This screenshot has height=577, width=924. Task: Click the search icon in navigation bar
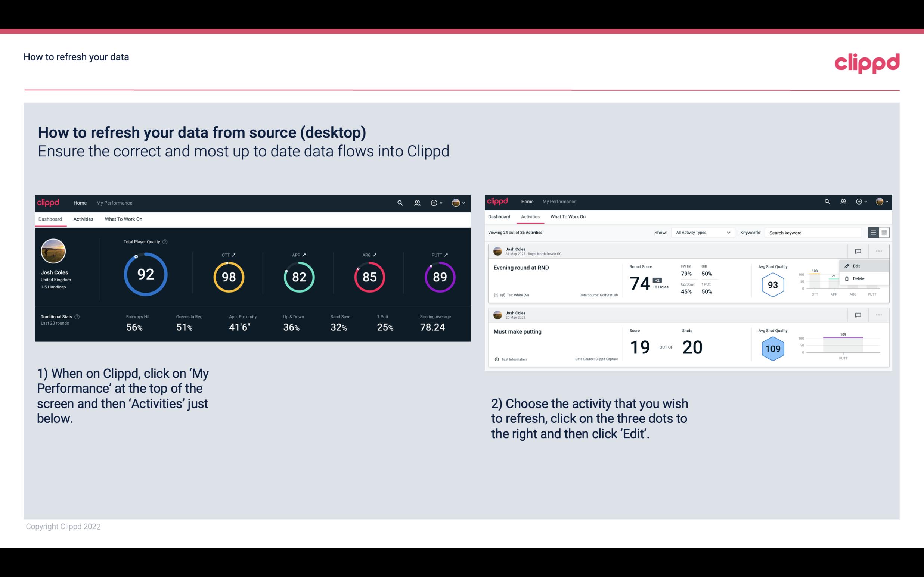pos(400,203)
